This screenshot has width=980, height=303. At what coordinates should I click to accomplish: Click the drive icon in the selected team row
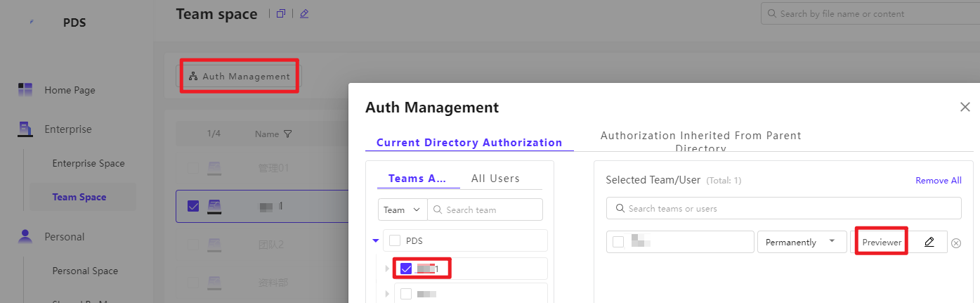click(215, 206)
